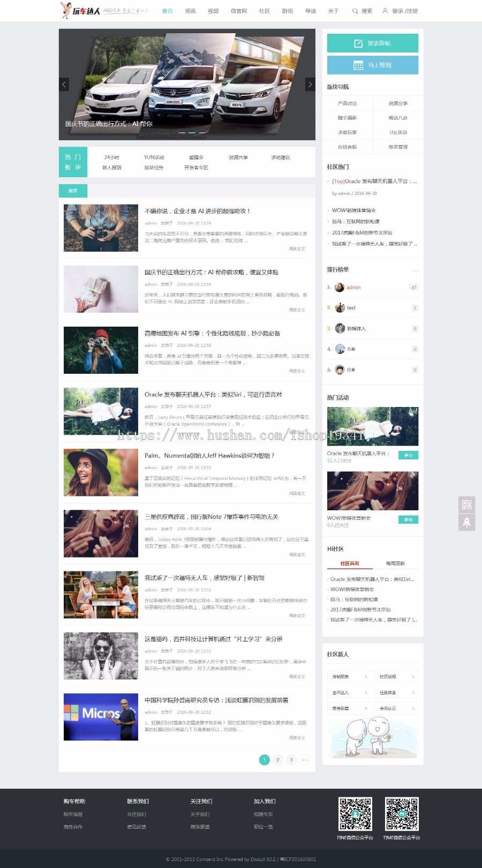Click the 荣誉勋章 chevron arrow

click(x=366, y=708)
